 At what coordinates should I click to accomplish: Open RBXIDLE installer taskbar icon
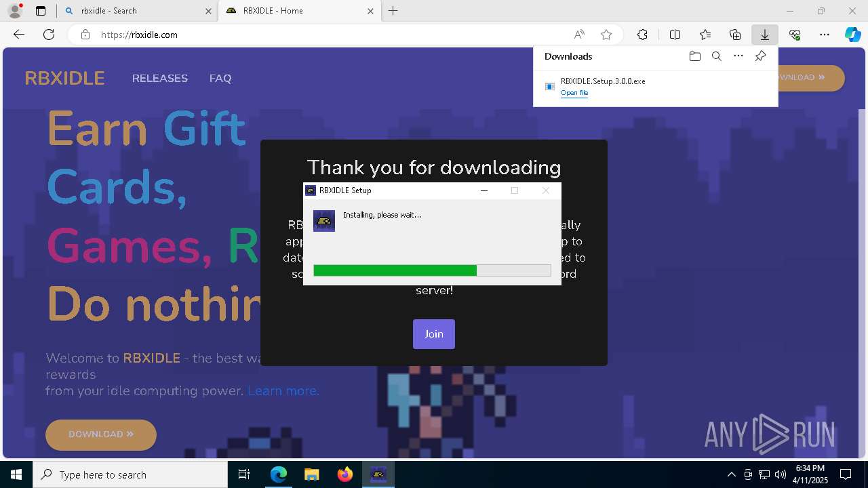(x=378, y=474)
